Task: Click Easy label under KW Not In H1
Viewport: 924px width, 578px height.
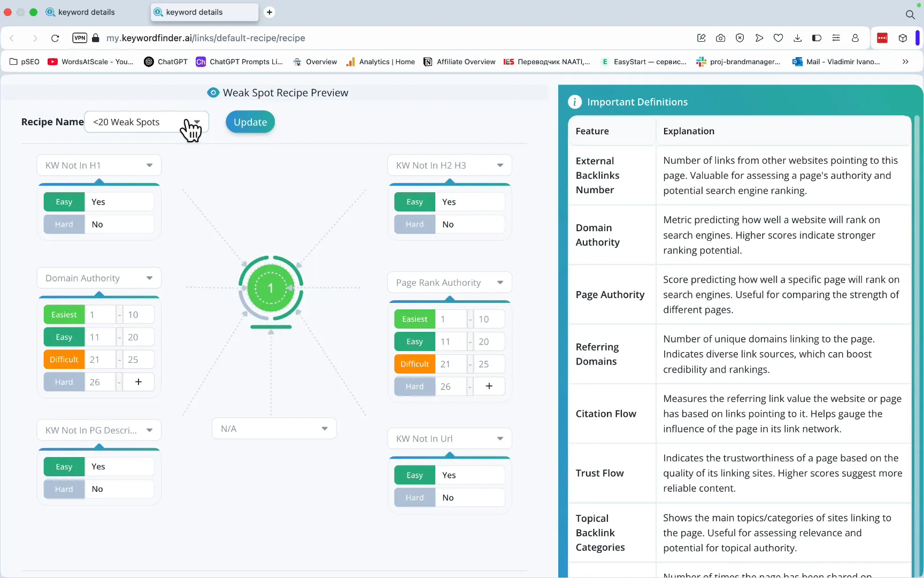Action: (64, 202)
